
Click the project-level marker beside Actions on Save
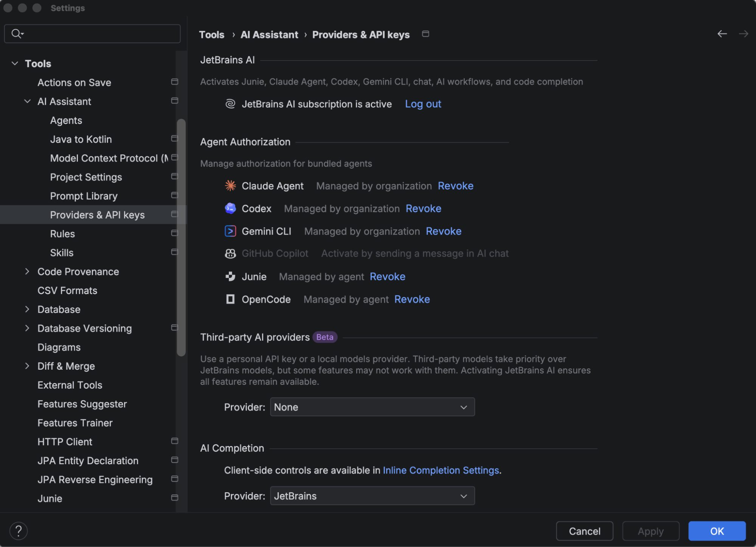point(174,82)
